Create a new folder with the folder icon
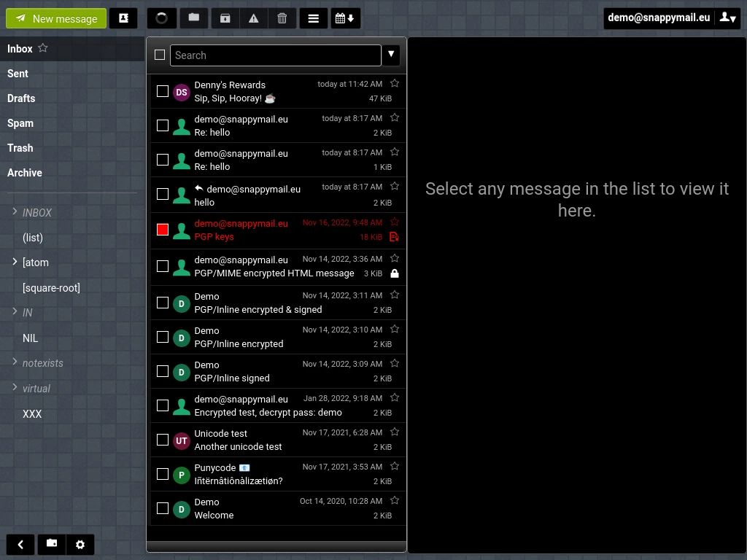747x560 pixels. tap(193, 18)
